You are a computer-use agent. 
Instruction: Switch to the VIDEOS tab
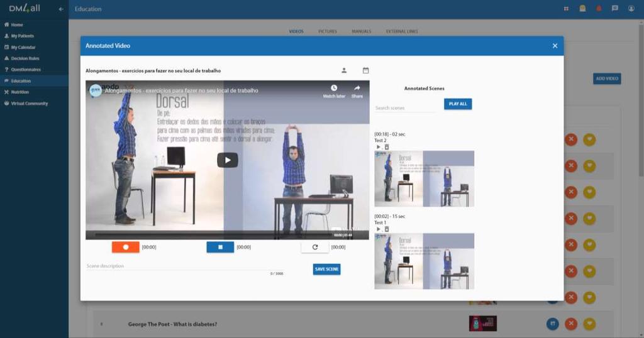pos(296,31)
